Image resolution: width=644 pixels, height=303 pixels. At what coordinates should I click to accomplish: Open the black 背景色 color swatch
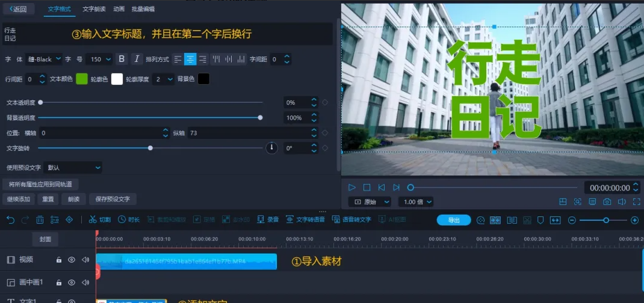pyautogui.click(x=203, y=79)
